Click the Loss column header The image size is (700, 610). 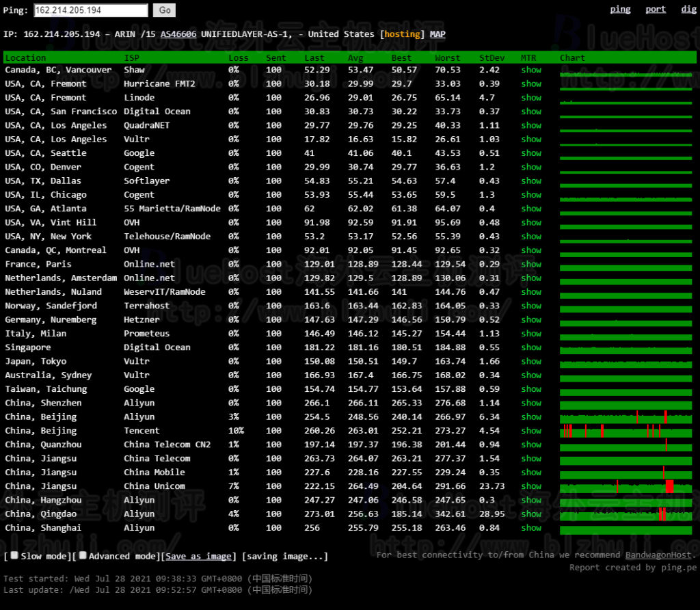(238, 58)
